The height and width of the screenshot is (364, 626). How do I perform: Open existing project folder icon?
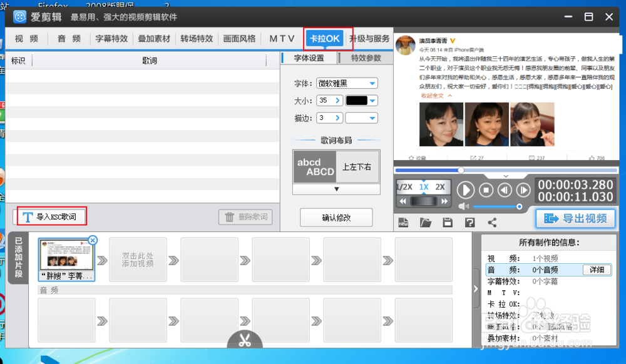point(426,223)
